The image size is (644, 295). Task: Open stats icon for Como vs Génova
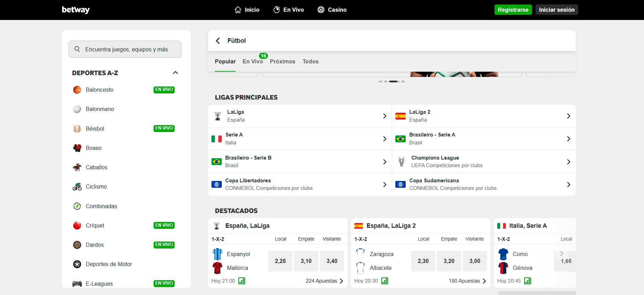[528, 281]
